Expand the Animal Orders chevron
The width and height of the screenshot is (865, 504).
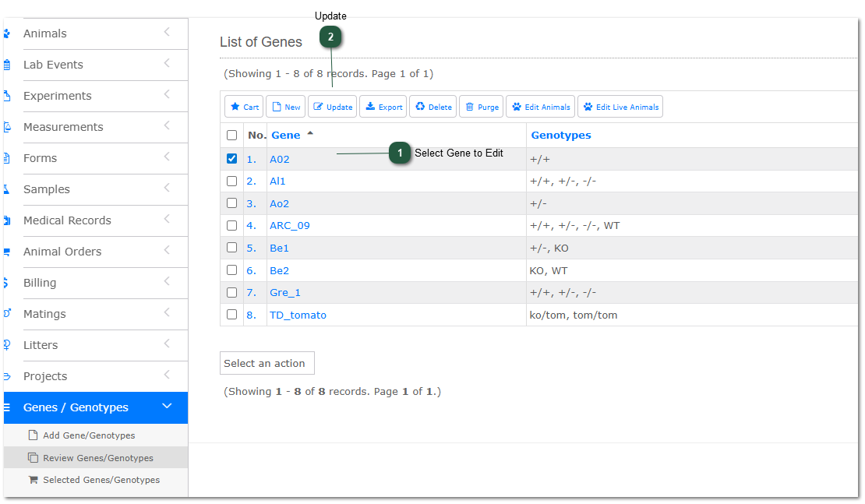(167, 250)
